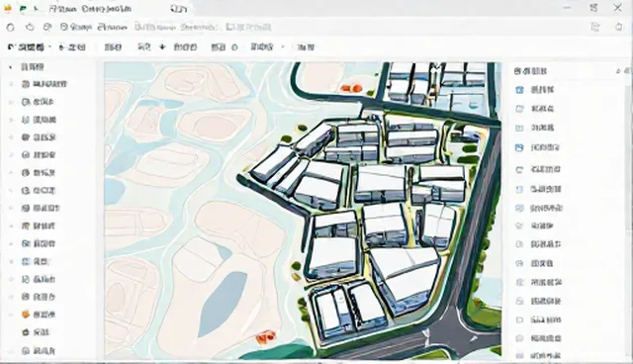This screenshot has height=364, width=633.
Task: Open the dropdown caret beside the first toolbar item
Action: [49, 47]
